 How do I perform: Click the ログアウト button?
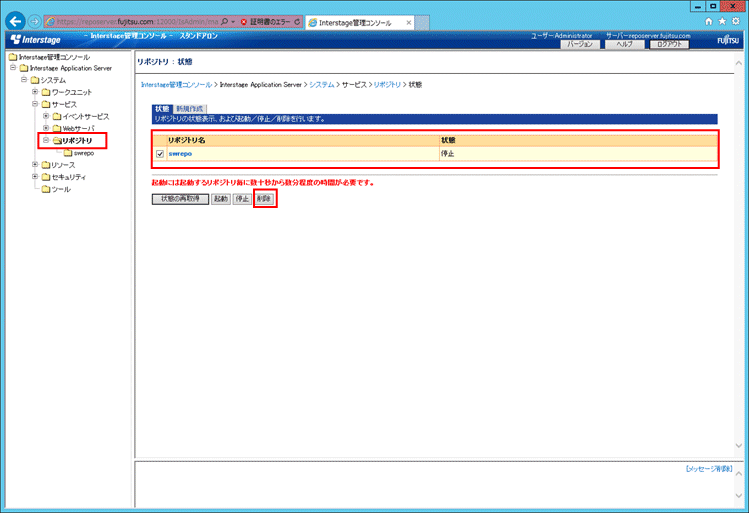pos(669,44)
